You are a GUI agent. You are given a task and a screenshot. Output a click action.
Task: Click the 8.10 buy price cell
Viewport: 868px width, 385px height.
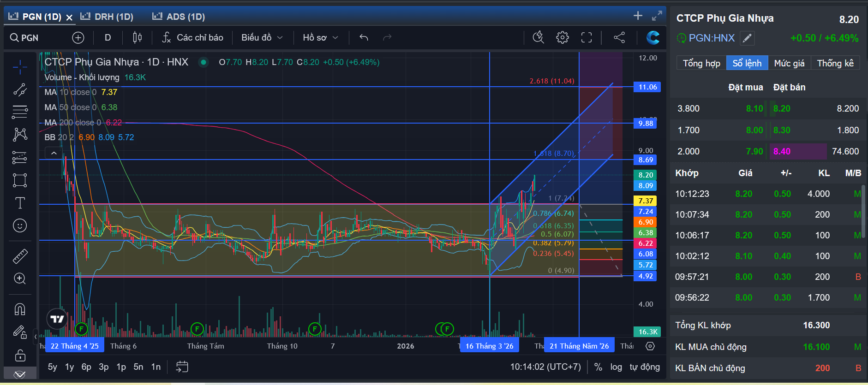pos(754,109)
